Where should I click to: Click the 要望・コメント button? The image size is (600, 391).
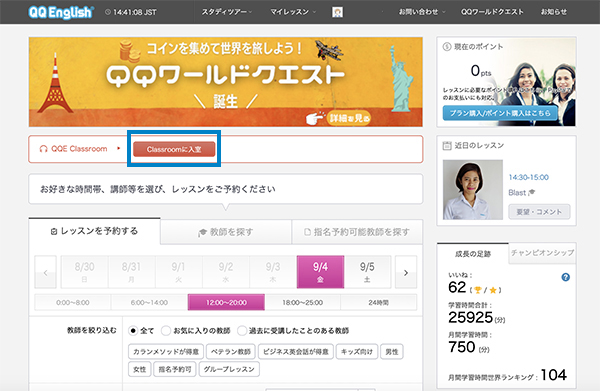(x=539, y=212)
